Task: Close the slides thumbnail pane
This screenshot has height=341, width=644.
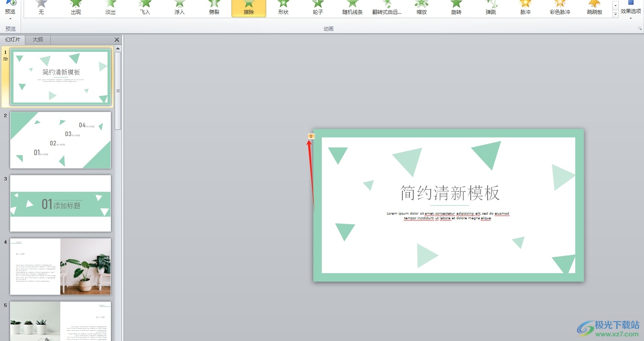Action: click(x=117, y=40)
